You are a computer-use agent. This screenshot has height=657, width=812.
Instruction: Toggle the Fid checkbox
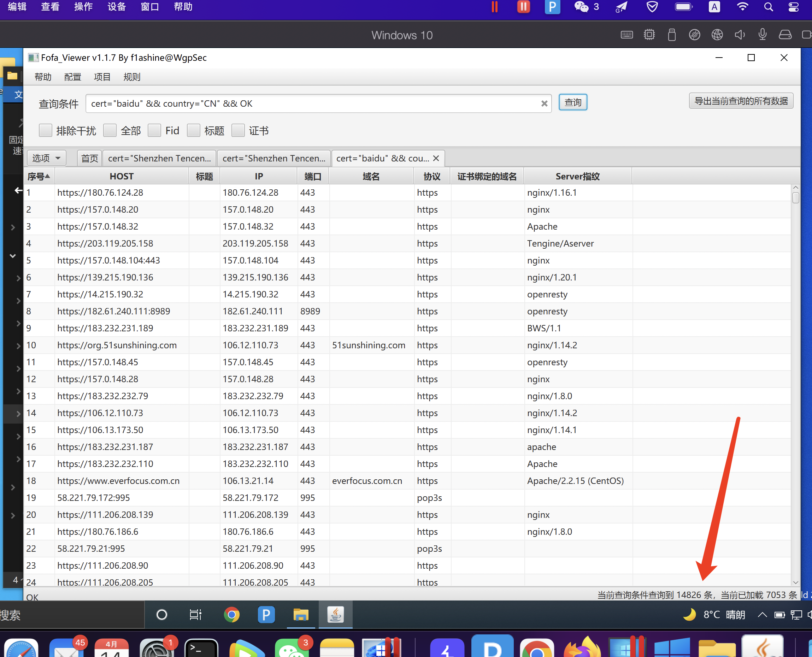pyautogui.click(x=154, y=131)
